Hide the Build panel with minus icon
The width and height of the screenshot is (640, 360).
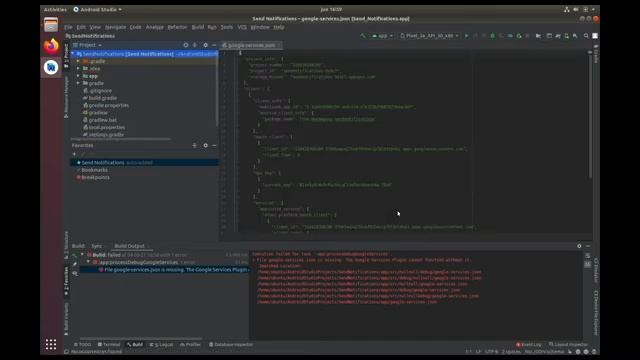[588, 246]
